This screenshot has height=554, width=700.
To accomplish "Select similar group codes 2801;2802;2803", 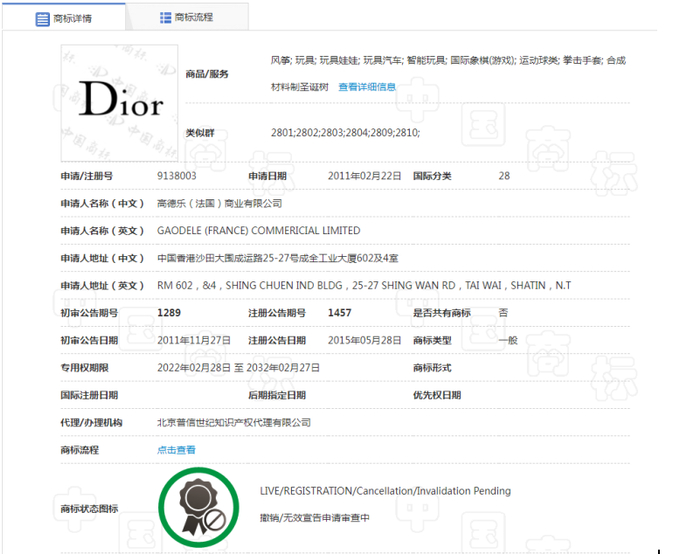I will point(345,133).
